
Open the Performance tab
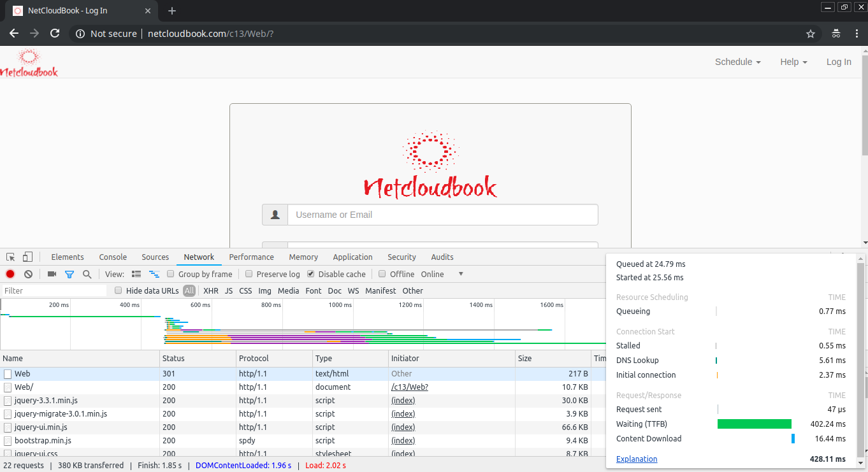[252, 257]
